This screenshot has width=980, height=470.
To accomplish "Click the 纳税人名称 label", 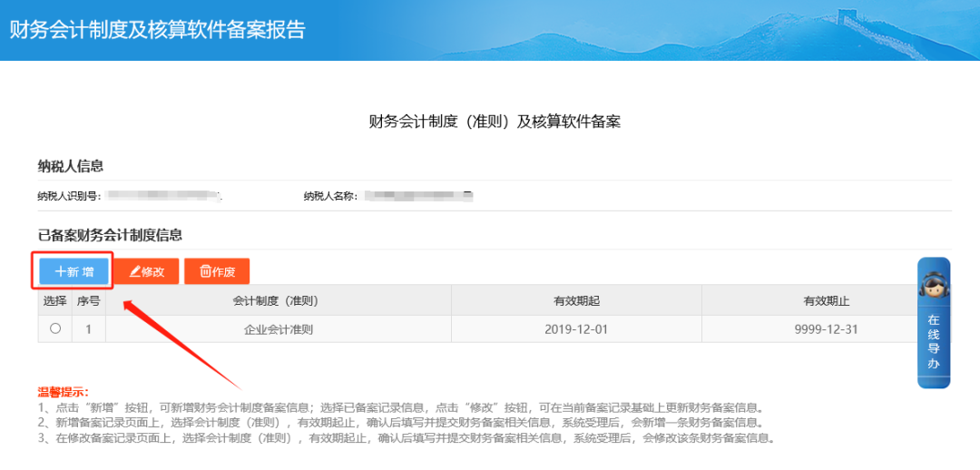I will (x=330, y=197).
